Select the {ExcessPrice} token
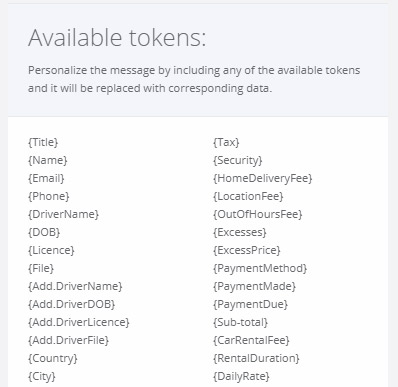This screenshot has height=387, width=398. pyautogui.click(x=247, y=250)
